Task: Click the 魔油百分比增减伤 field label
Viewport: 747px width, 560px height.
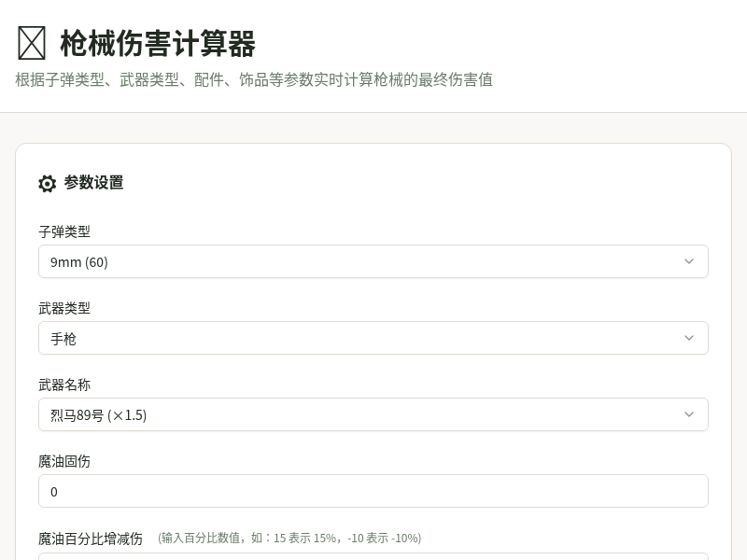Action: pos(91,538)
